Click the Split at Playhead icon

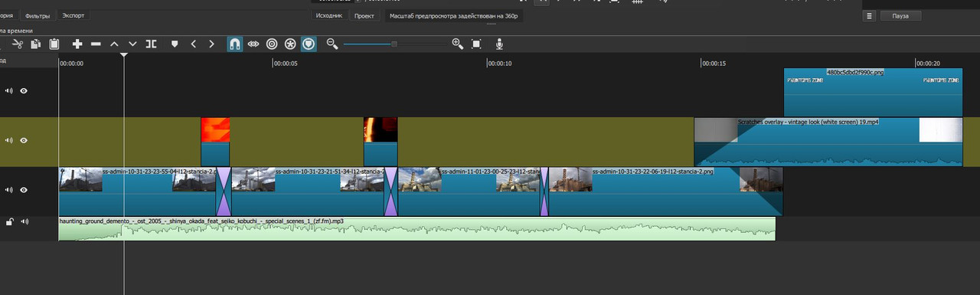click(x=152, y=44)
